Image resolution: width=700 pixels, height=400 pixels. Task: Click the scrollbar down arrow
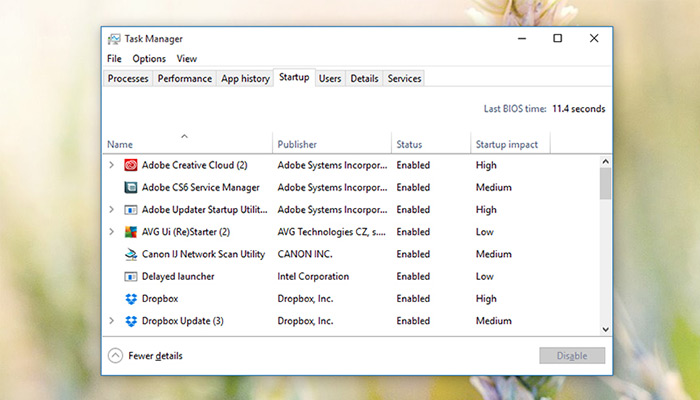point(605,329)
